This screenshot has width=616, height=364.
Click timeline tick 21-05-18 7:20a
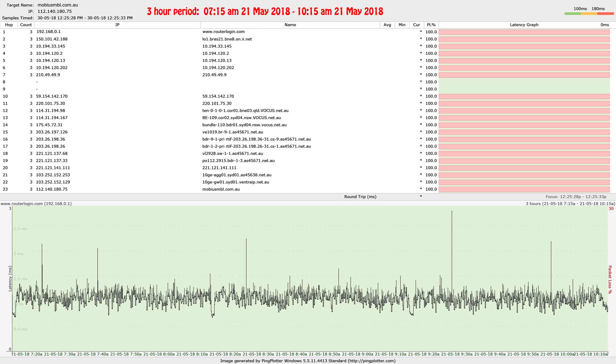(27, 354)
